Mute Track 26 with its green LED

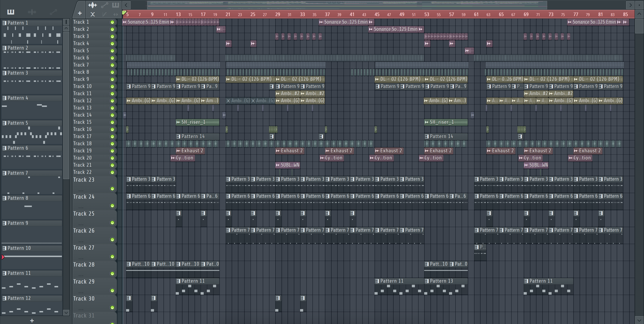coord(112,240)
